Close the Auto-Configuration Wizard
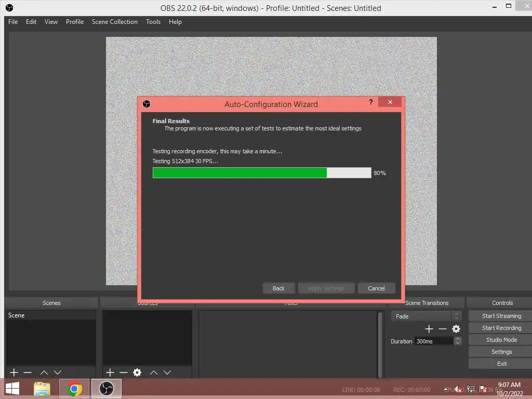 tap(390, 102)
